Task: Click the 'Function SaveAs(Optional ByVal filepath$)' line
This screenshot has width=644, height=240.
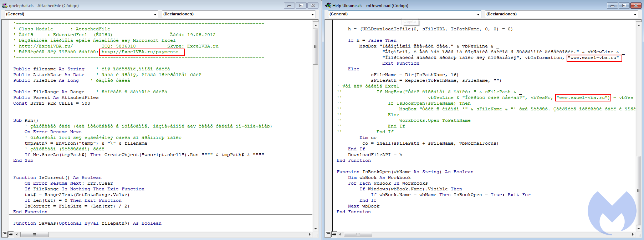Action: point(87,223)
